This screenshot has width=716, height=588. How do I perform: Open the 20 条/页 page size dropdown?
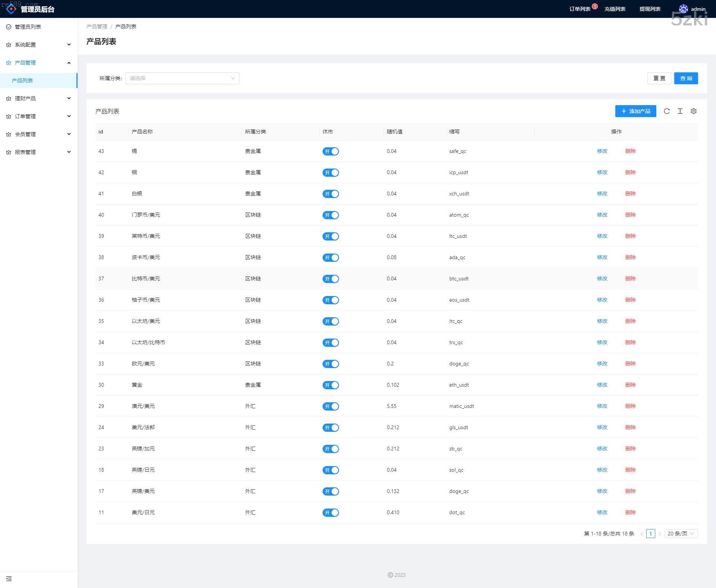681,534
